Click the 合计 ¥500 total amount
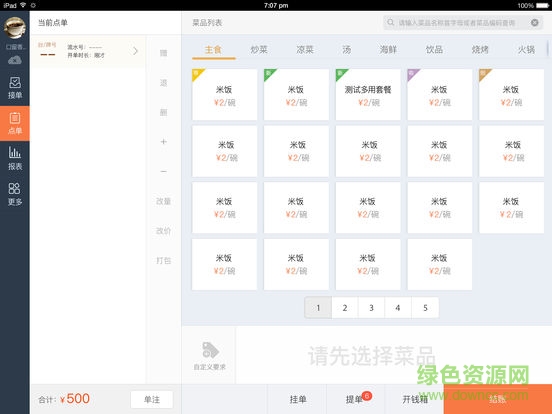Screen dimensions: 552x414 point(64,399)
